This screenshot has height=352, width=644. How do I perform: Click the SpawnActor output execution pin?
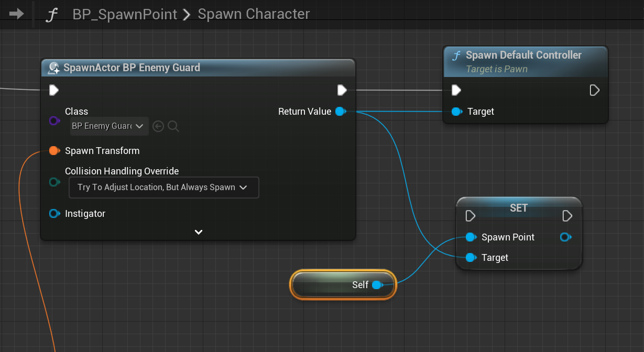(342, 91)
